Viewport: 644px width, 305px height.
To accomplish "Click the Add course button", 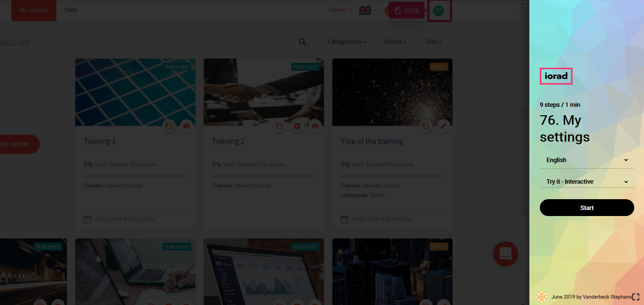I will click(x=16, y=144).
